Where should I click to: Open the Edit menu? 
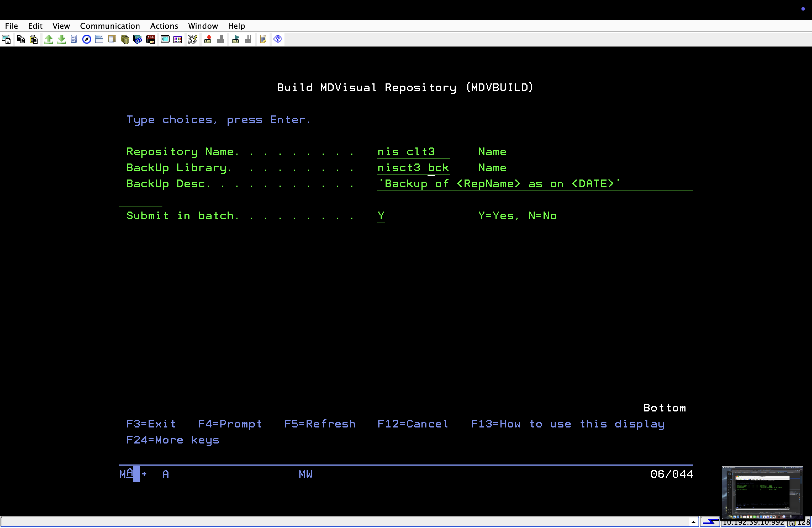pyautogui.click(x=35, y=26)
